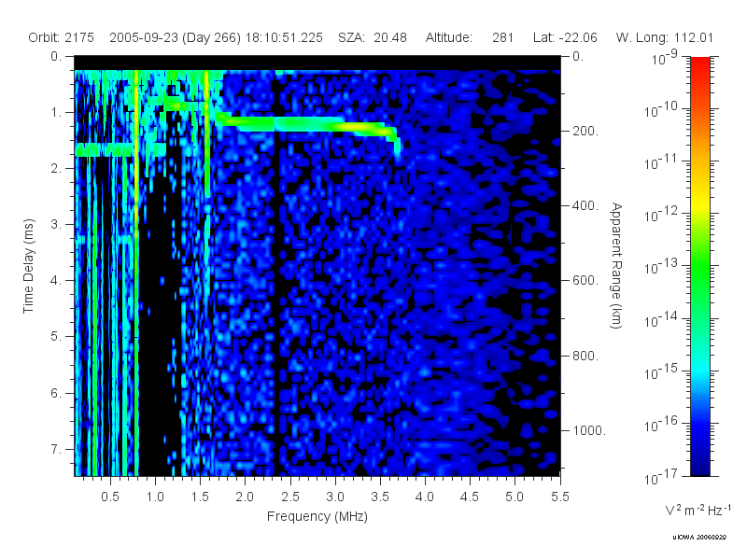
Task: Click the '5.0' frequency tick label
Action: click(x=514, y=497)
